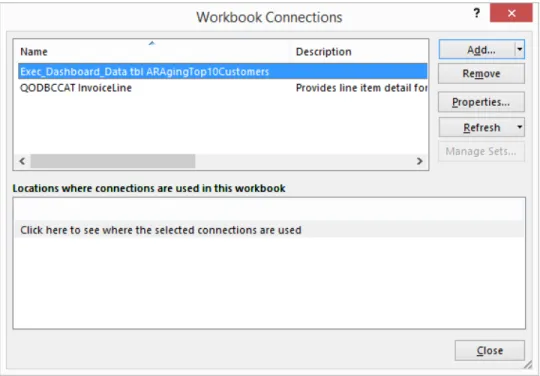Open the Add button dropdown arrow

[520, 50]
